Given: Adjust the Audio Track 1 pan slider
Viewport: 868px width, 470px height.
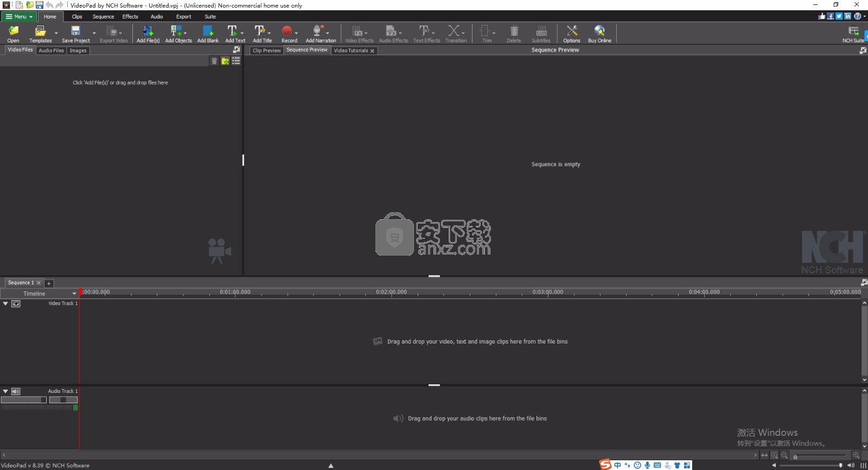Looking at the screenshot, I should point(63,400).
